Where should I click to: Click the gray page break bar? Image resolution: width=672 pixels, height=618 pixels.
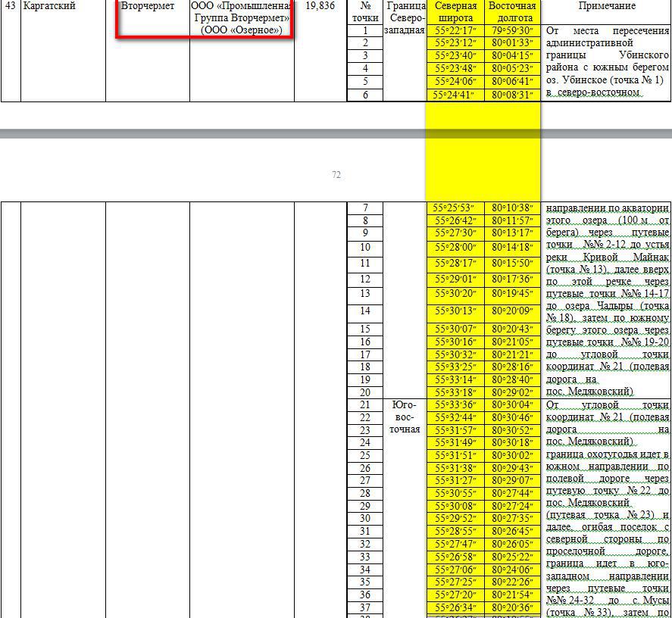coord(212,134)
